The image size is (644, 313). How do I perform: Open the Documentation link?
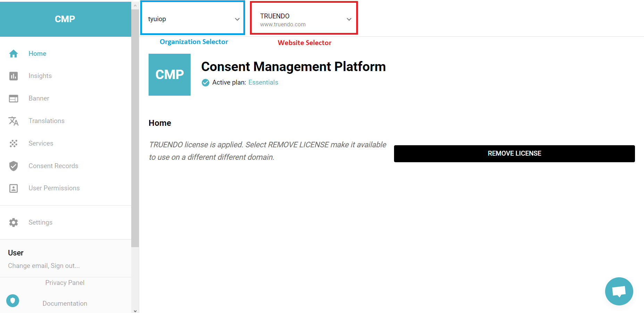tap(65, 304)
